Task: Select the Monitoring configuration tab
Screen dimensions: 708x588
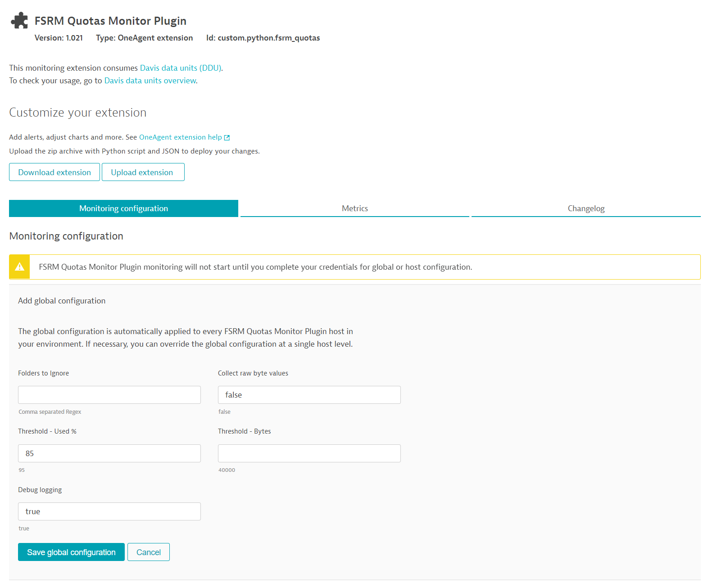Action: point(123,208)
